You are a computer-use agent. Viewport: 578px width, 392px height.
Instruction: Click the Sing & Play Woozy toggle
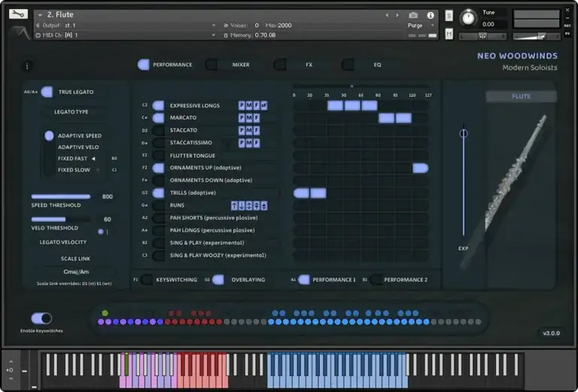click(x=158, y=255)
